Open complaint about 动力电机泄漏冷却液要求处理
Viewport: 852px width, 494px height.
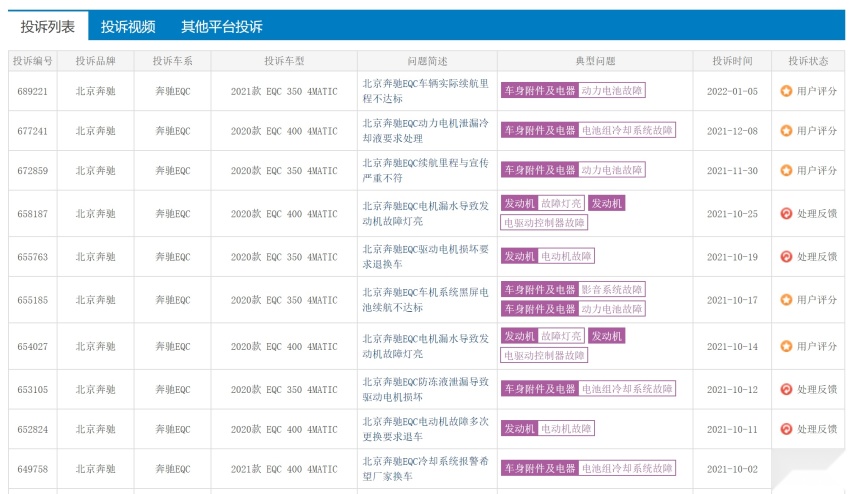tap(425, 131)
